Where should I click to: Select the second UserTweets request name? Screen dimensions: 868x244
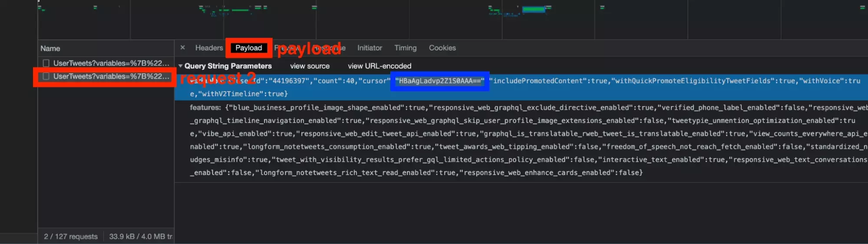(x=111, y=76)
